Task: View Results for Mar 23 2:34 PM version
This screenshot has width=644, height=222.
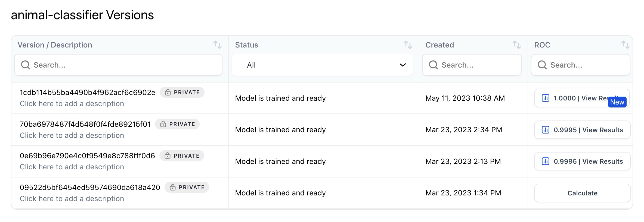Action: click(x=582, y=130)
